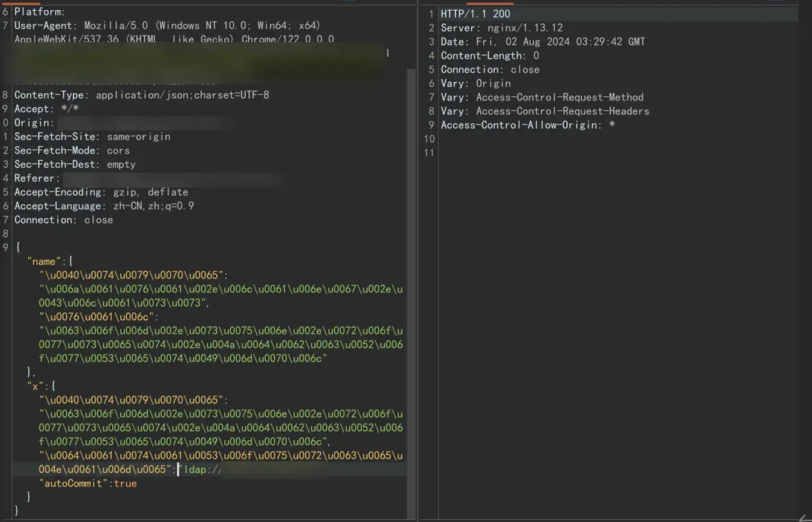Click 'Connection: close' in the response pane
This screenshot has width=812, height=522.
tap(490, 69)
